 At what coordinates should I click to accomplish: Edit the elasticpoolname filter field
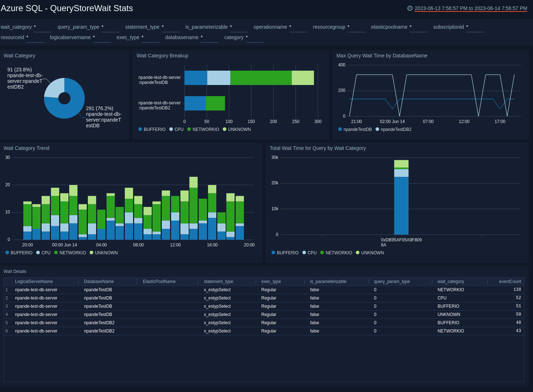419,27
